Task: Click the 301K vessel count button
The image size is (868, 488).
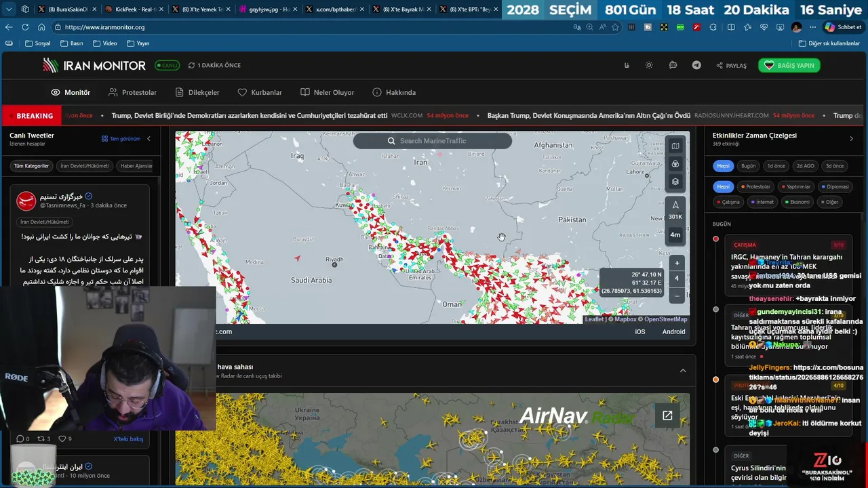Action: [675, 210]
